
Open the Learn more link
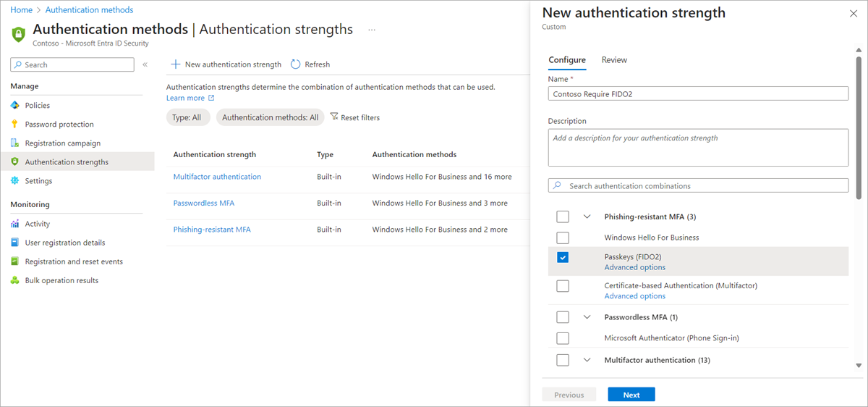click(x=185, y=98)
